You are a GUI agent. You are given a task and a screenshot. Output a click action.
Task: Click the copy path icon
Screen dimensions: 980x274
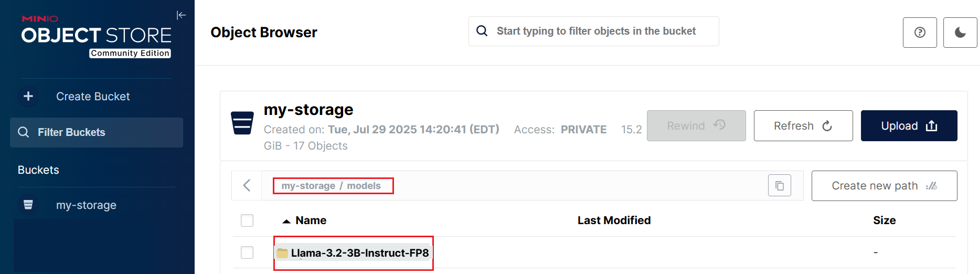click(779, 186)
